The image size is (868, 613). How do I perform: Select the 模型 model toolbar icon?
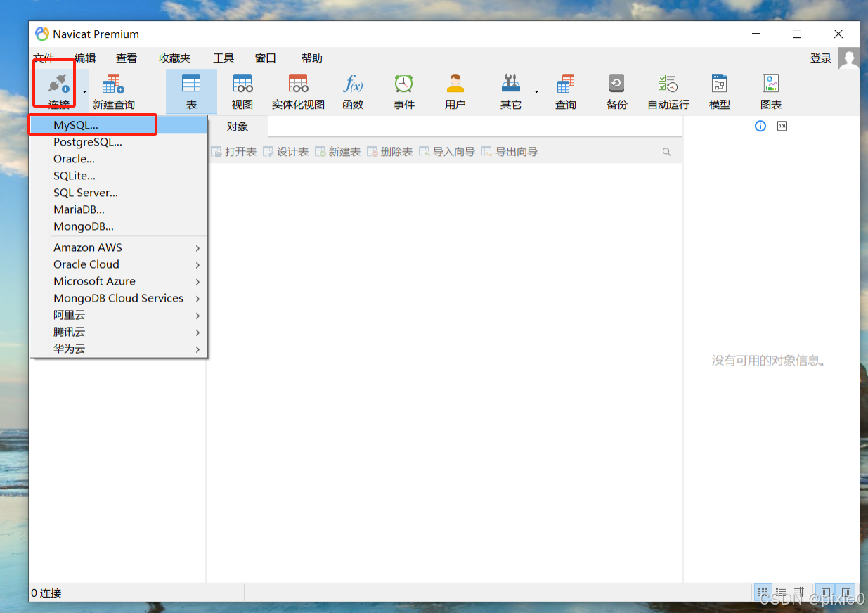coord(719,84)
